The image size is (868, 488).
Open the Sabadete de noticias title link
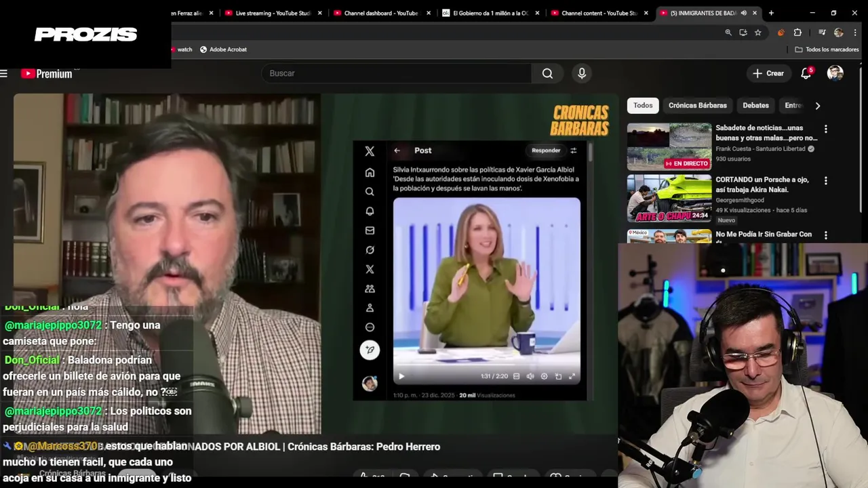pos(766,133)
